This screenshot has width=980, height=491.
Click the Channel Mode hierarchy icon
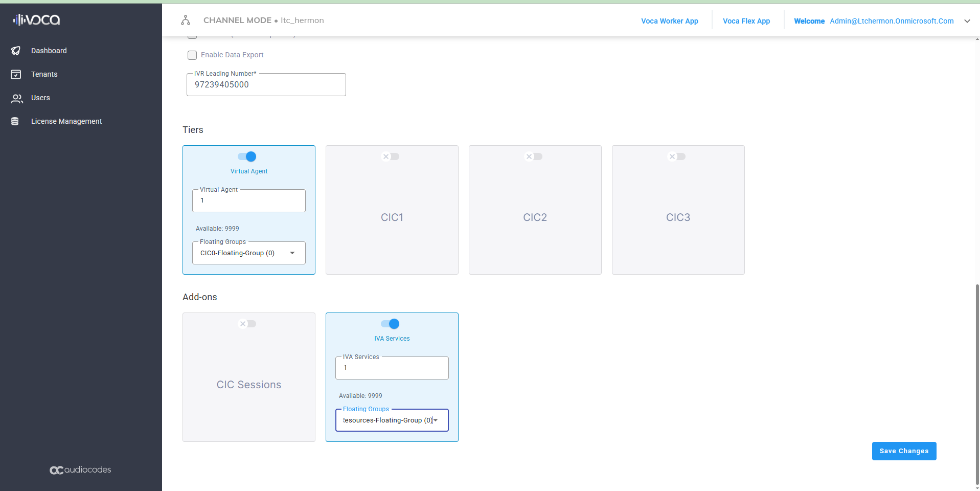[x=186, y=20]
